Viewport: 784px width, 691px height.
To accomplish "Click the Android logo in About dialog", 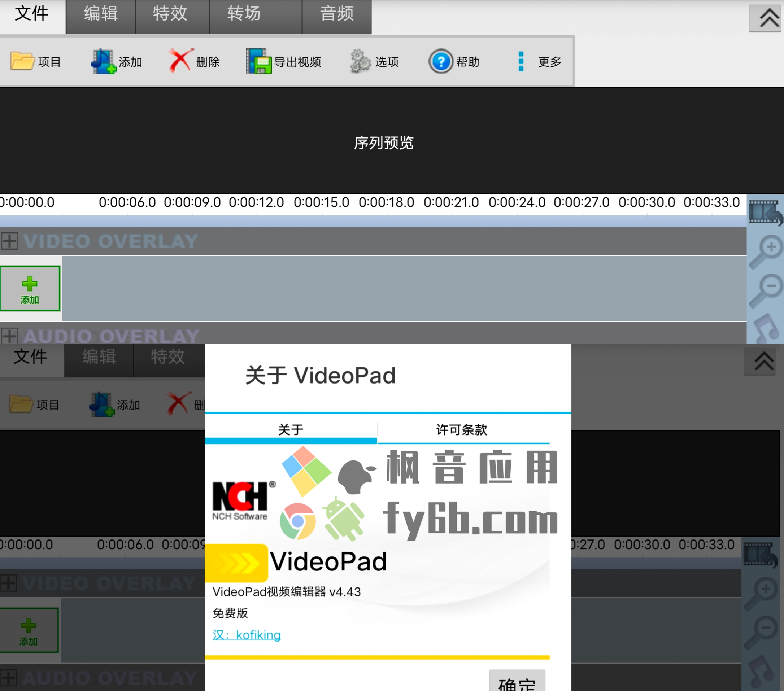I will pos(344,519).
